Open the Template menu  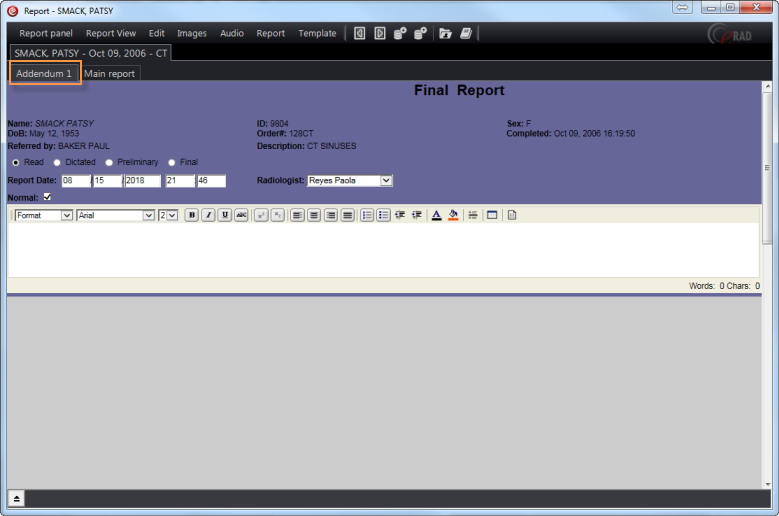(317, 33)
